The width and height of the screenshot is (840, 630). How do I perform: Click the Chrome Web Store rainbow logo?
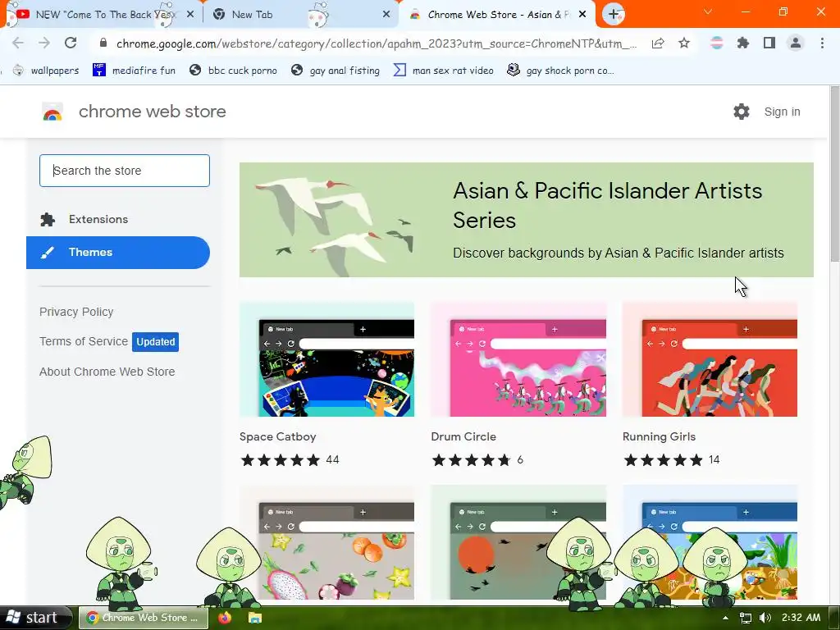(x=52, y=112)
